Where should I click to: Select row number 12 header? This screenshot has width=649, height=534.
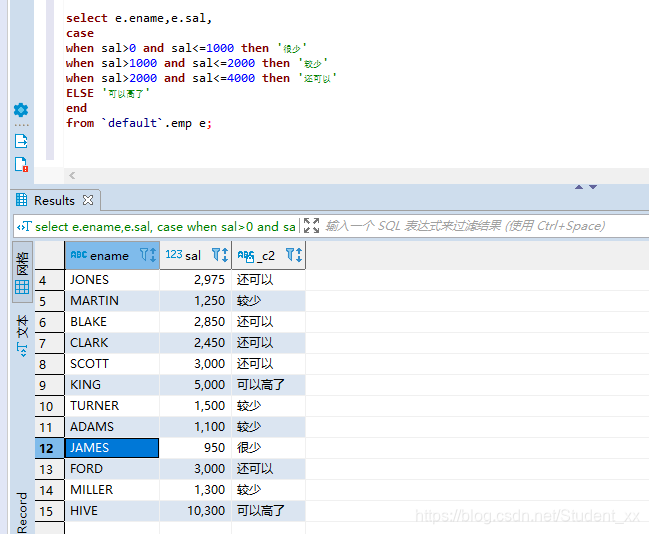tap(50, 448)
